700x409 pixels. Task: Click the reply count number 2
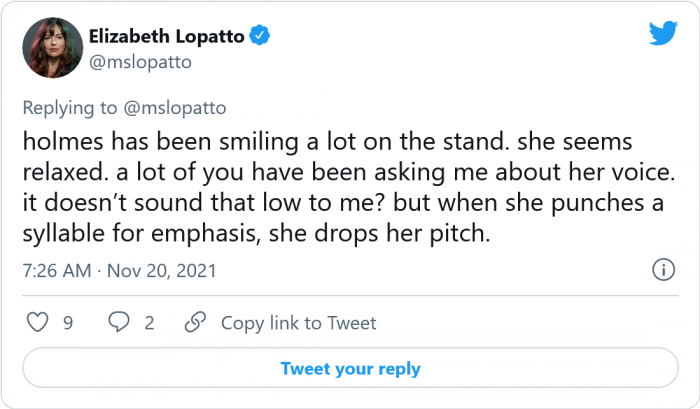click(149, 322)
